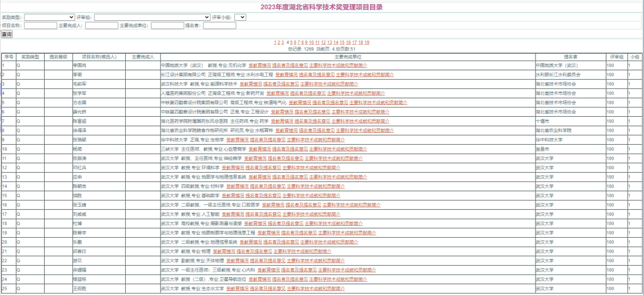Viewport: 644px width, 295px height.
Task: Select candidate name 张振涛
Action: (x=80, y=158)
